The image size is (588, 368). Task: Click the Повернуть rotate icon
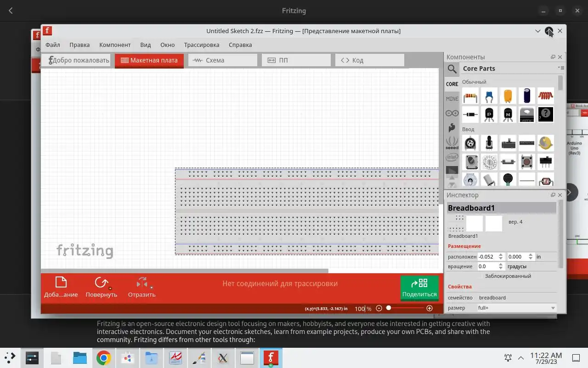(x=101, y=282)
